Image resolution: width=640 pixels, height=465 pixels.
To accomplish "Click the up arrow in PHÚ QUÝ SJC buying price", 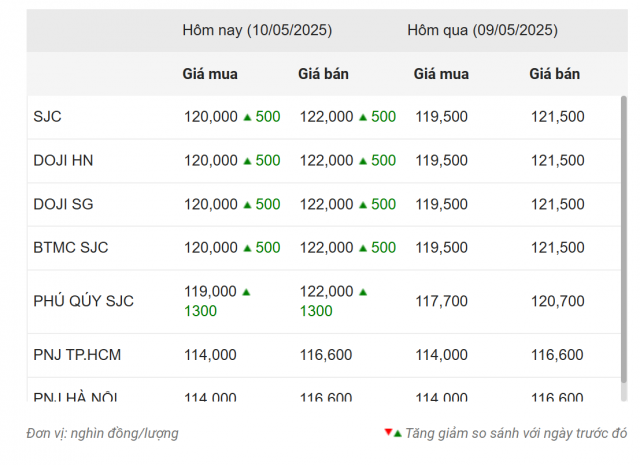I will [x=246, y=292].
